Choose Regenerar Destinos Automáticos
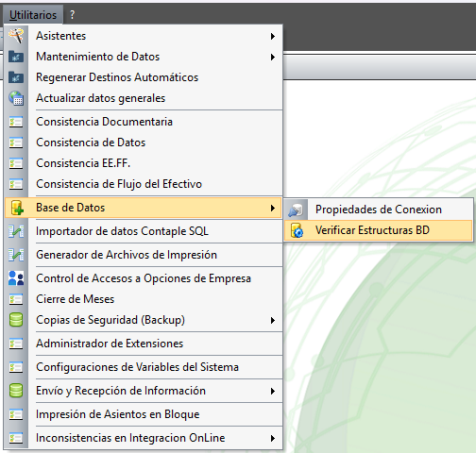Viewport: 476px width, 453px height. pyautogui.click(x=144, y=77)
